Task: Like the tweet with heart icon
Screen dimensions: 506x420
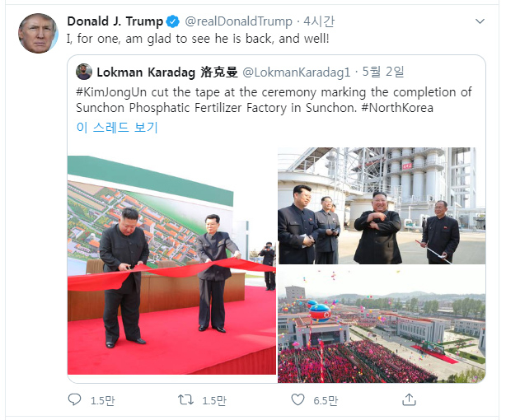Action: (x=298, y=399)
